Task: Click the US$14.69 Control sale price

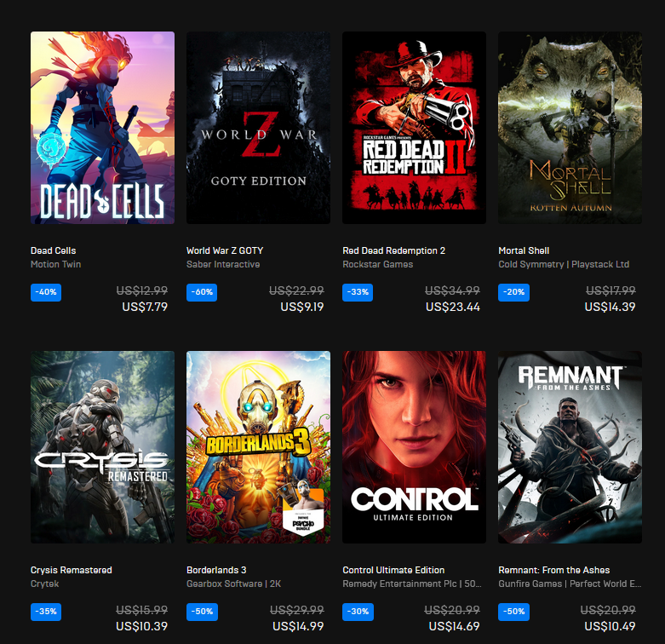Action: tap(454, 626)
